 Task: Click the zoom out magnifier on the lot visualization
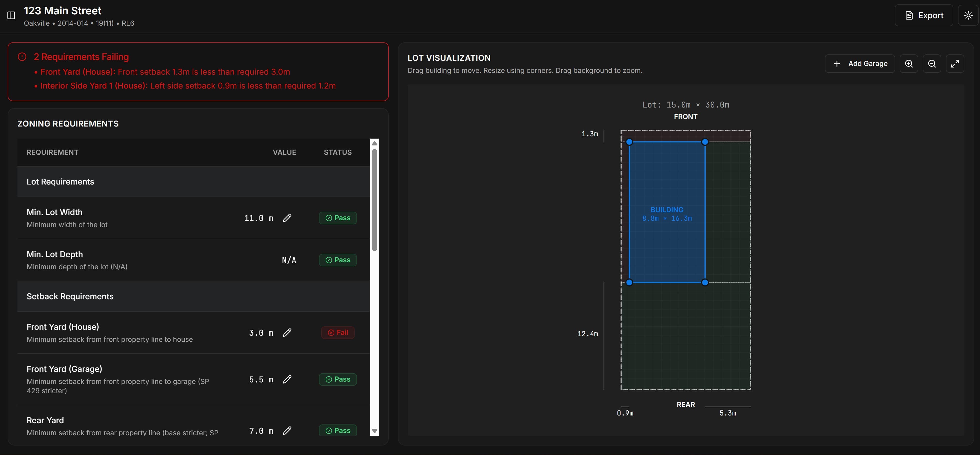tap(932, 63)
